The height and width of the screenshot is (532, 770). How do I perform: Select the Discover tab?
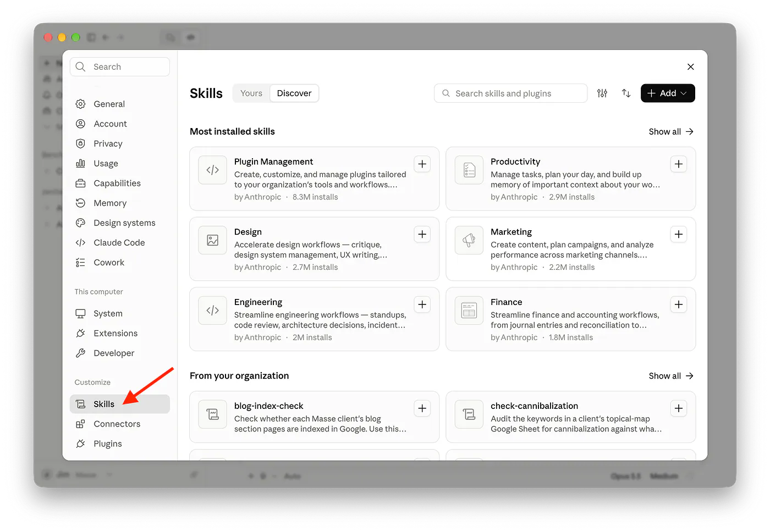pos(294,93)
